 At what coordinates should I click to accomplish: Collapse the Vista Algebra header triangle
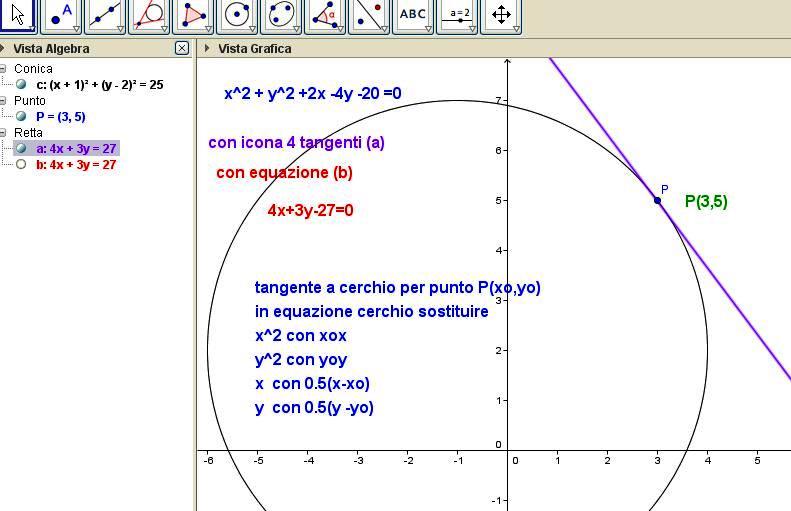[3, 48]
